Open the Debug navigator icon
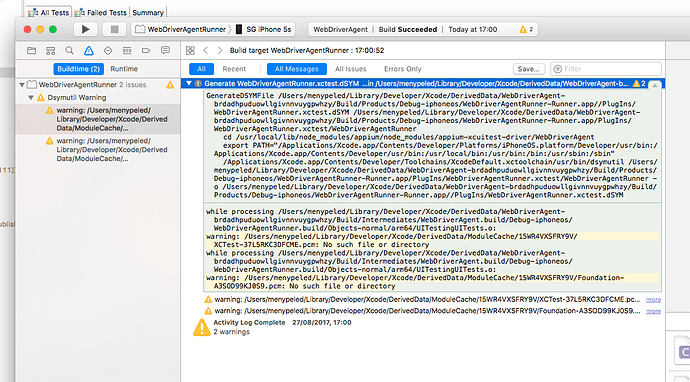This screenshot has width=690, height=382. point(127,51)
